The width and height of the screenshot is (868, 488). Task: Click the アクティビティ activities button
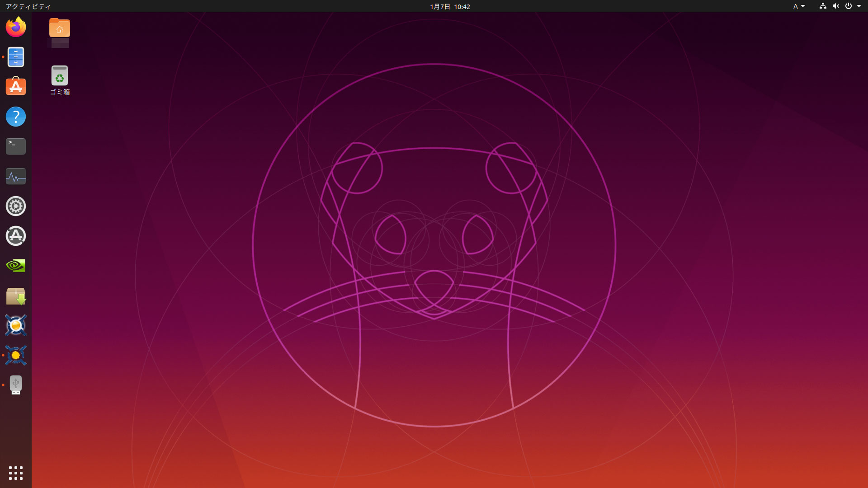[28, 6]
